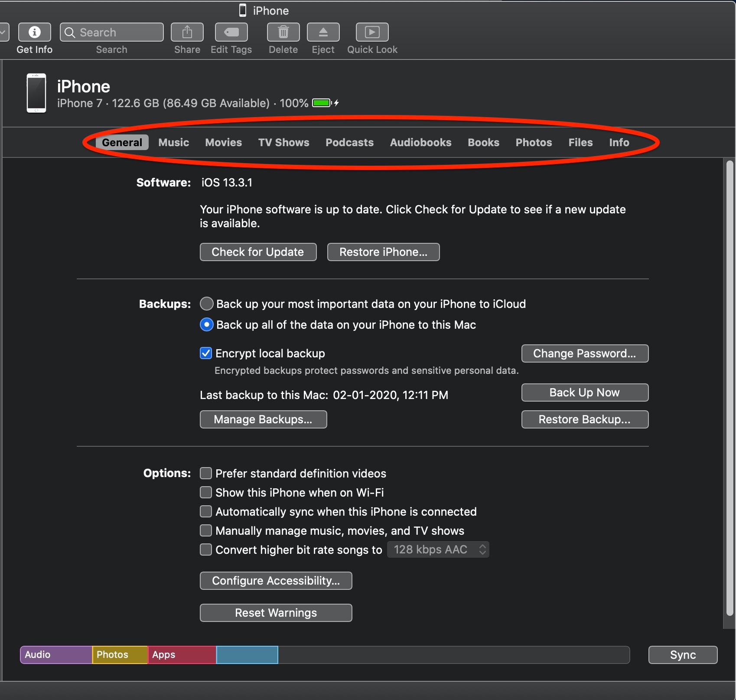Expand the chevron dropdown at top left
The height and width of the screenshot is (700, 736).
pyautogui.click(x=3, y=32)
